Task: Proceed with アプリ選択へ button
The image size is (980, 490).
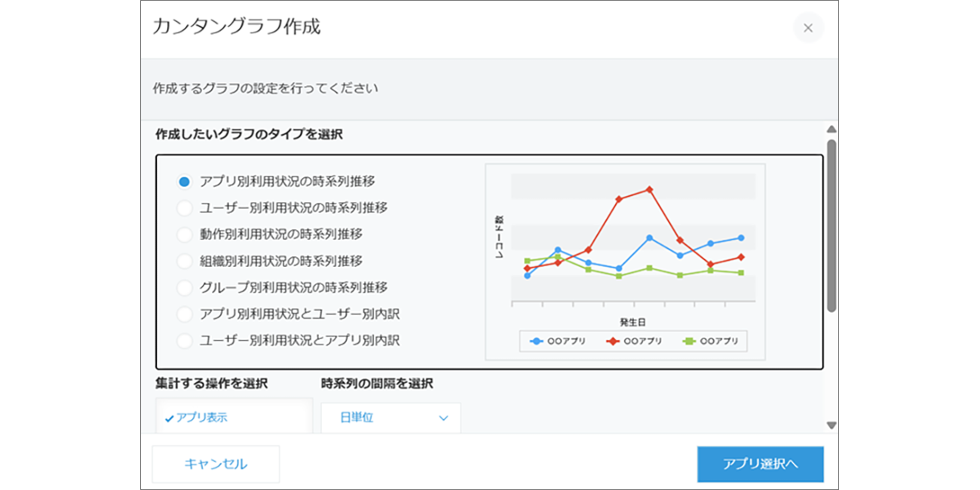Action: pyautogui.click(x=760, y=464)
